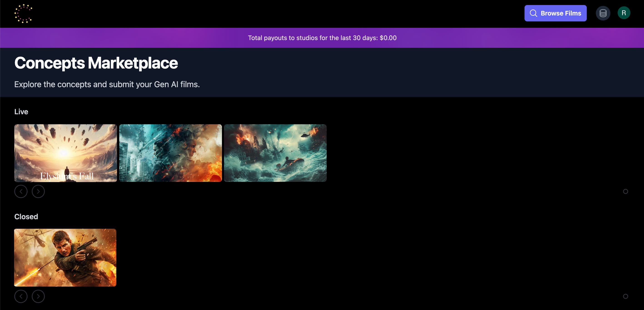Click the left arrow under the Live carousel
The width and height of the screenshot is (644, 310).
point(21,191)
